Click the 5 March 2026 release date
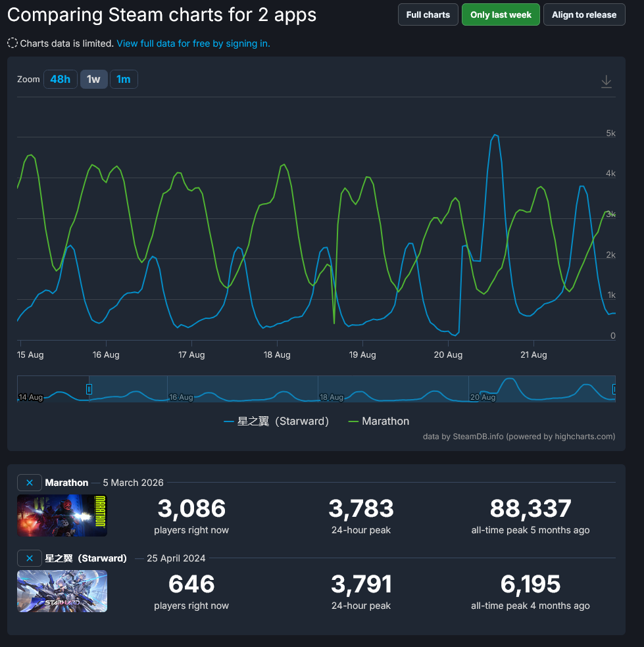This screenshot has height=647, width=644. 133,483
